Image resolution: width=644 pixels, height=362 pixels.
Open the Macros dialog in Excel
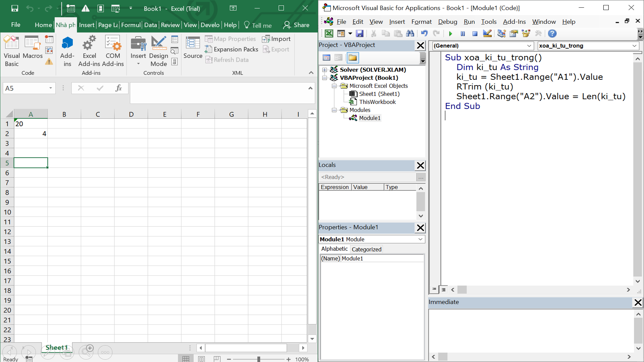point(33,48)
